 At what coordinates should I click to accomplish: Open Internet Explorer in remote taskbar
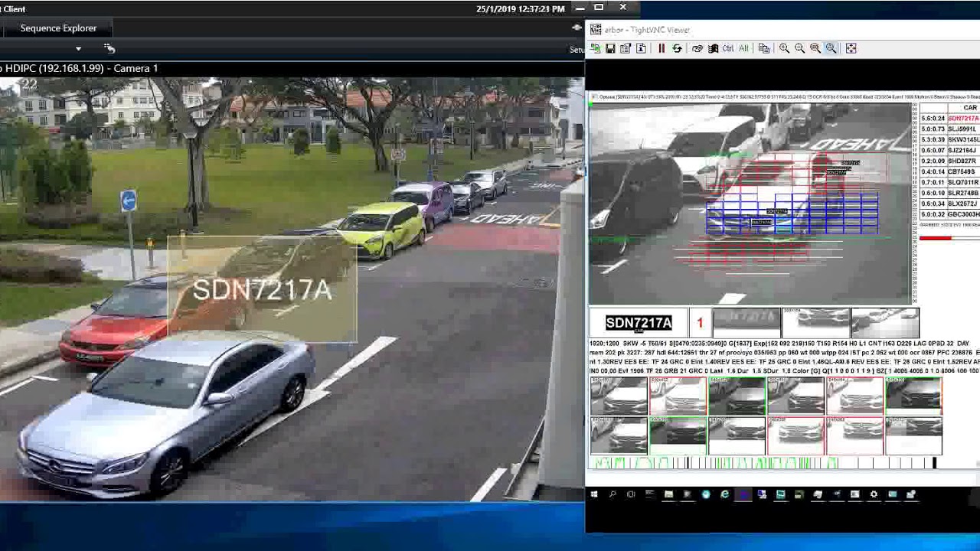724,494
